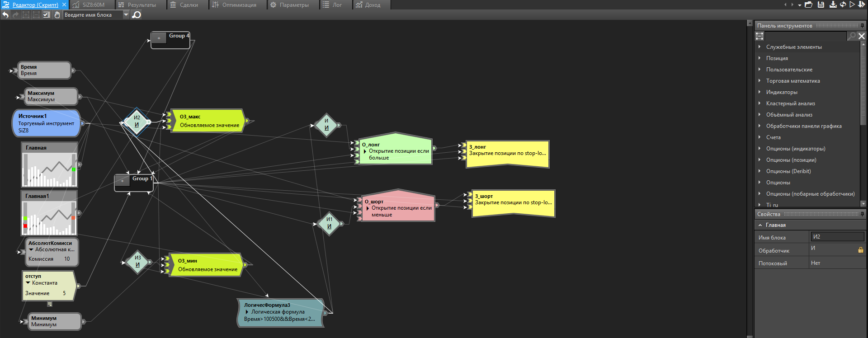Viewport: 868px width, 338px height.
Task: Pin the Свойства panel
Action: [862, 214]
